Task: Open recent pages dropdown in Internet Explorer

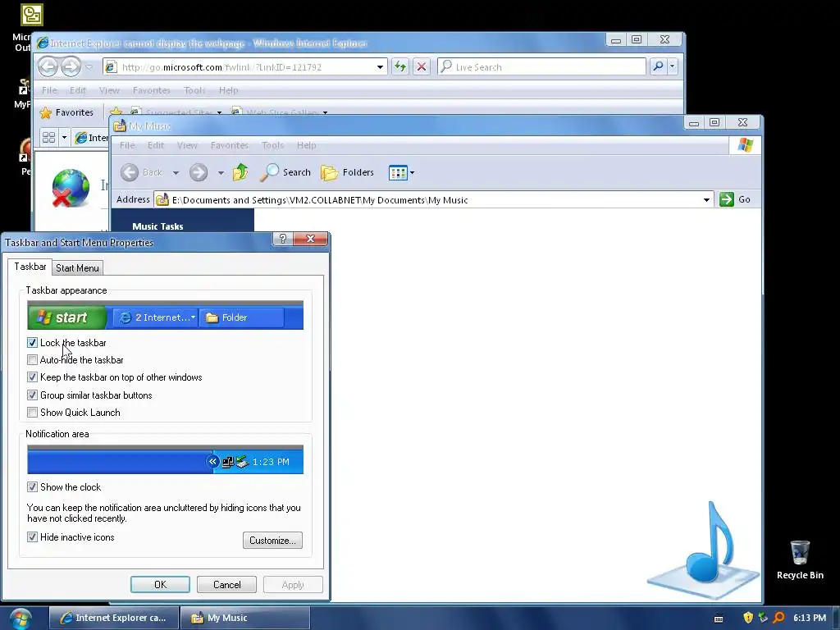Action: 89,67
